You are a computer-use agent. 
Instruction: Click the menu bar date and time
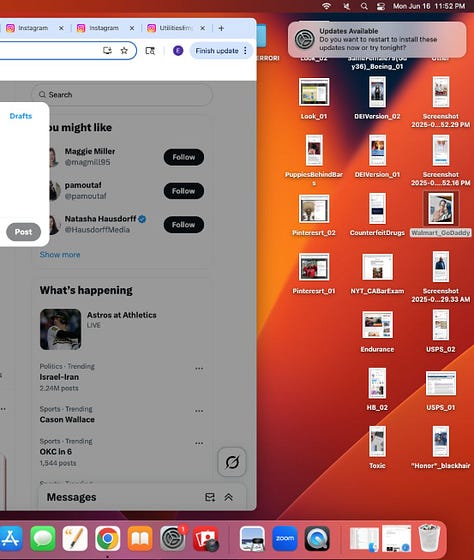pyautogui.click(x=429, y=6)
